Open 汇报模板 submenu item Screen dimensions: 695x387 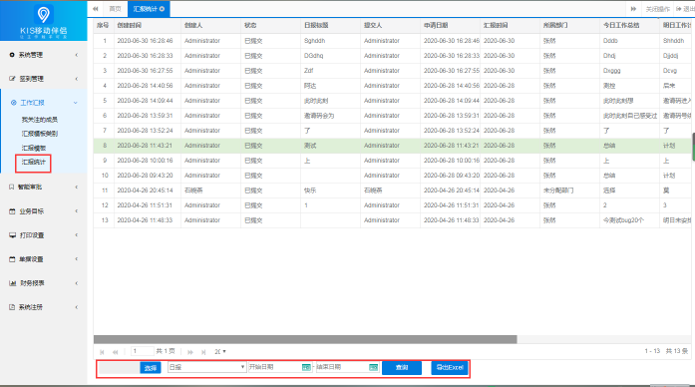click(34, 148)
